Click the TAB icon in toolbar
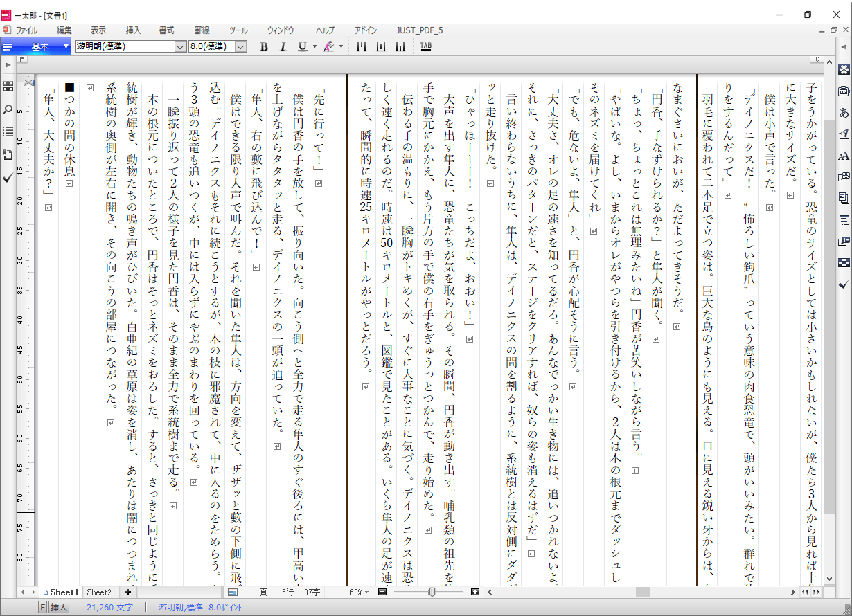The height and width of the screenshot is (616, 852). 425,46
